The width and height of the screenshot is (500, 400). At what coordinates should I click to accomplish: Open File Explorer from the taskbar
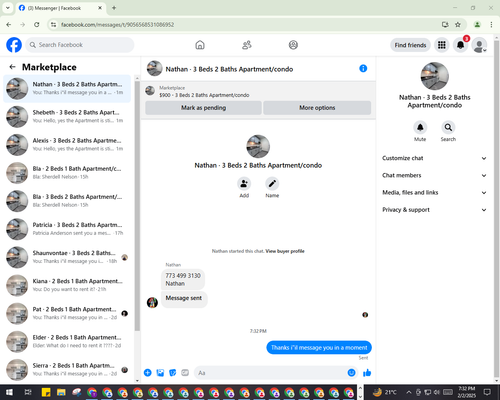[x=61, y=392]
